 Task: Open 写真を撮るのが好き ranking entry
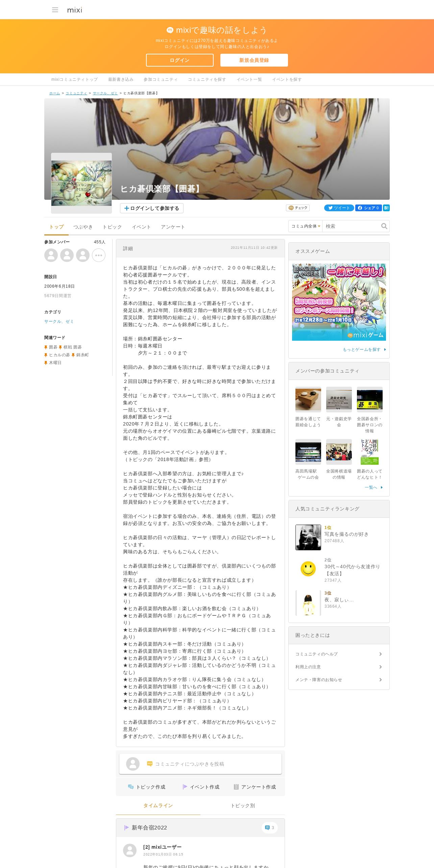pos(346,534)
